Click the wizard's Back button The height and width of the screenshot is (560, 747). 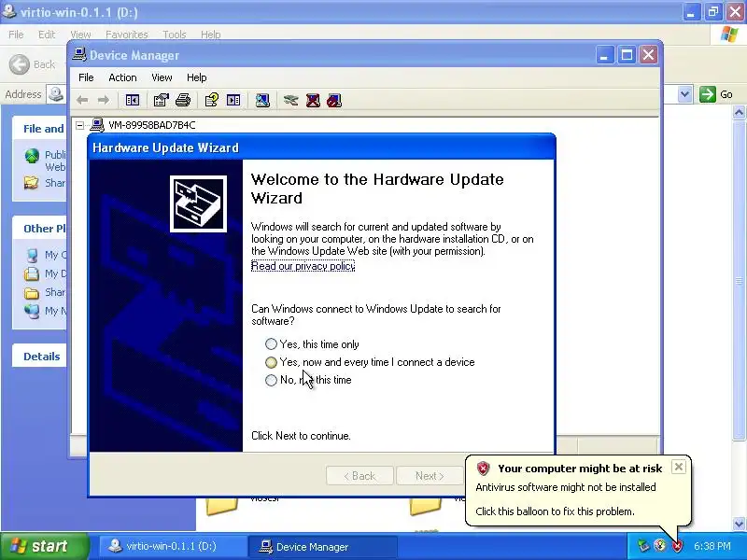359,476
